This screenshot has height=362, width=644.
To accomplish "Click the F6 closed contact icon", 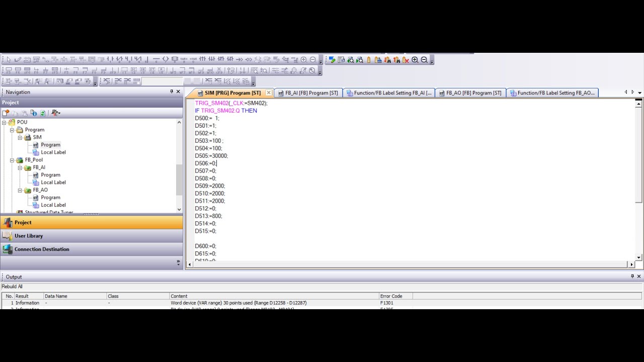I will [x=18, y=71].
